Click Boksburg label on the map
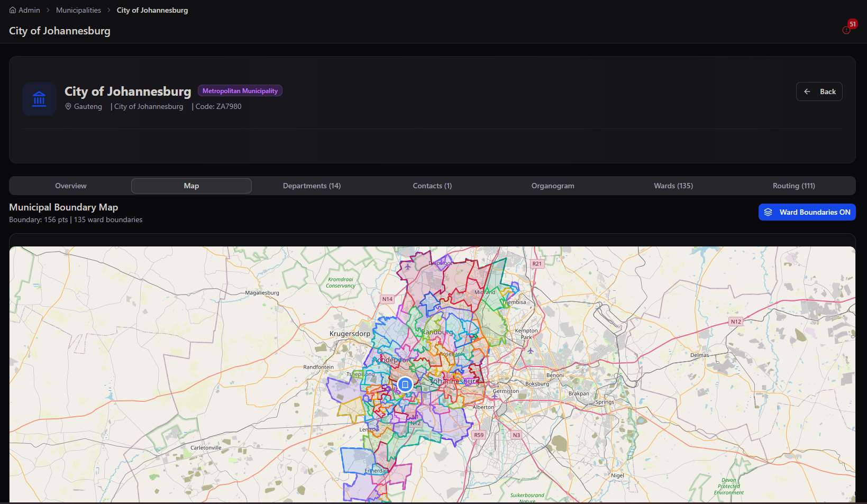This screenshot has height=504, width=867. (537, 384)
